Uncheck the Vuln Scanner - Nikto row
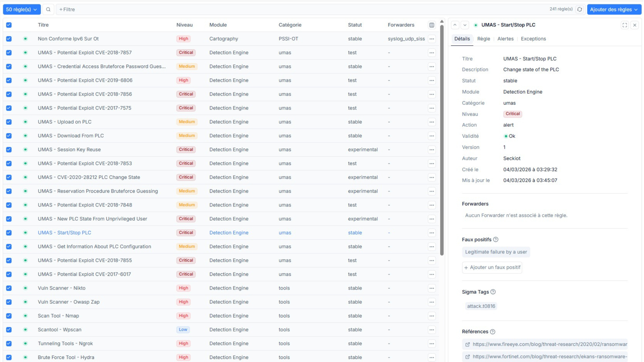 pyautogui.click(x=9, y=288)
